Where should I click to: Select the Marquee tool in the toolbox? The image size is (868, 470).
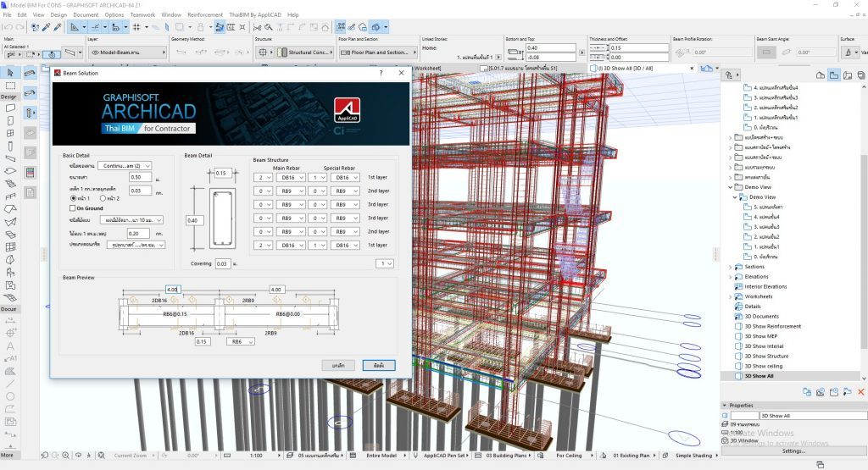point(10,86)
